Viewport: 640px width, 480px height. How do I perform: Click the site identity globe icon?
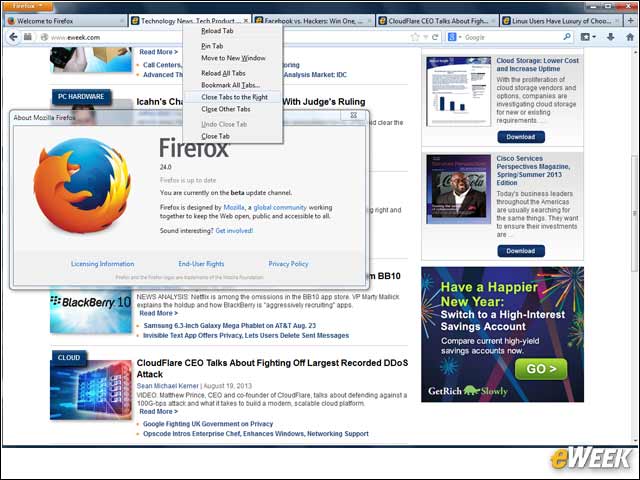(x=44, y=37)
